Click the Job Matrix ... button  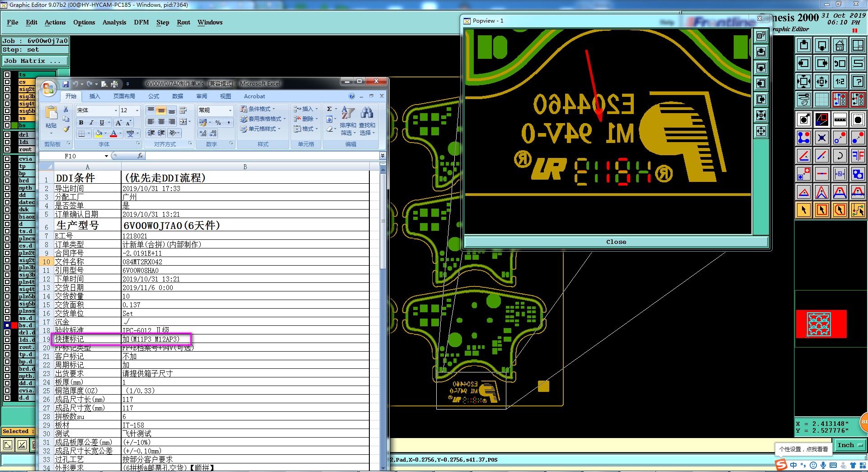pos(35,61)
